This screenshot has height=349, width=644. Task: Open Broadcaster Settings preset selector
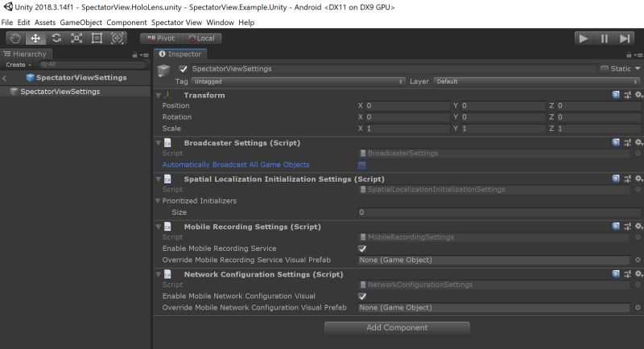pos(627,142)
